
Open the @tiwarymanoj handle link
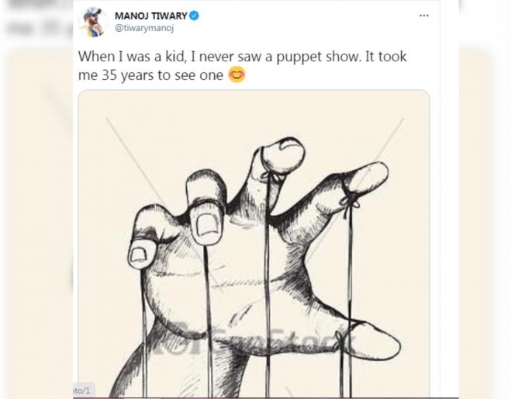(144, 28)
